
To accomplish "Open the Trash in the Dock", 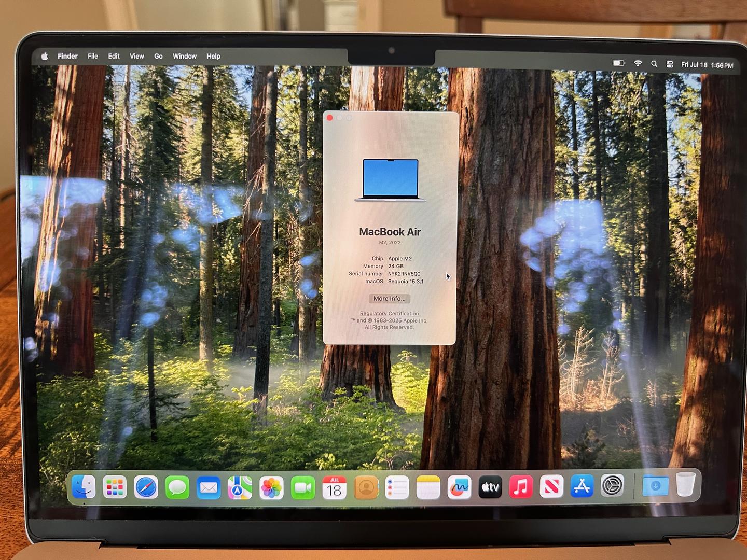I will coord(685,484).
